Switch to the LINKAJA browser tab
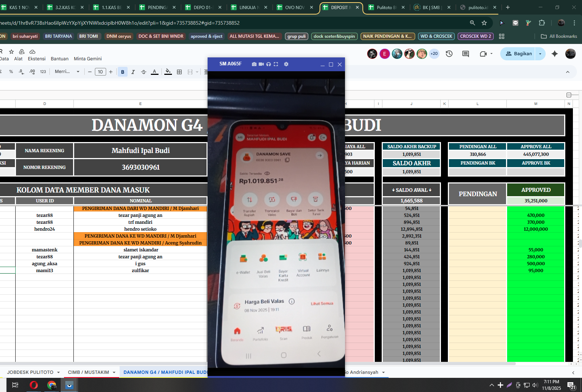The height and width of the screenshot is (392, 582). 249,7
